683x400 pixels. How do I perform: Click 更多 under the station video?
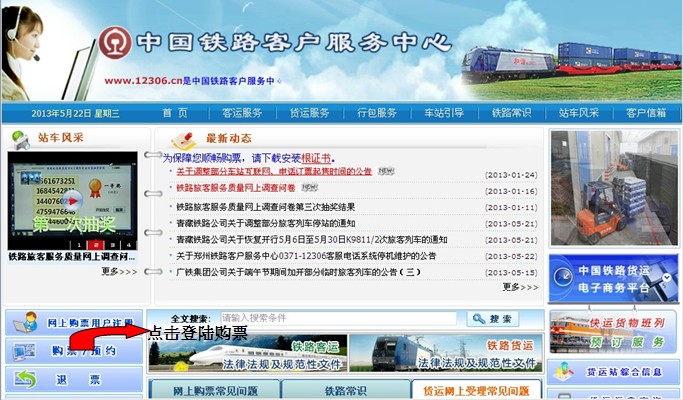(119, 271)
